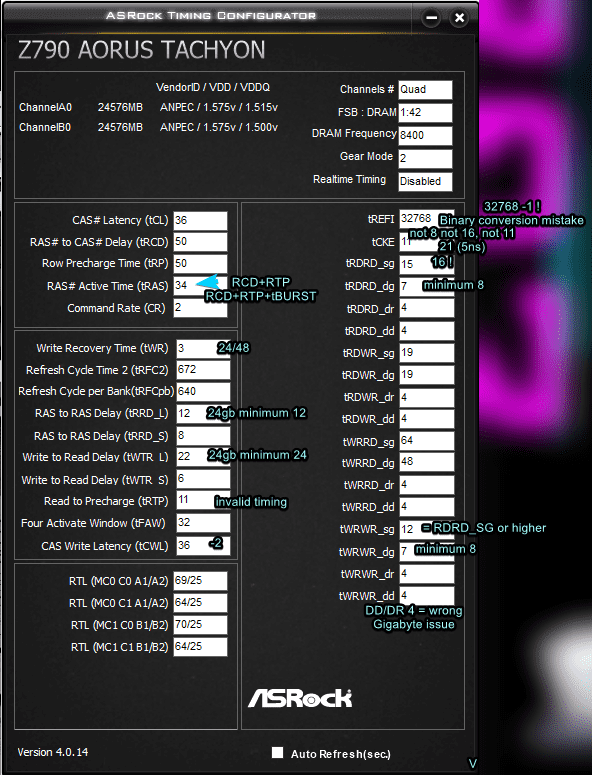This screenshot has height=775, width=592.
Task: Click the tWTR_L value field showing 22
Action: (x=203, y=457)
